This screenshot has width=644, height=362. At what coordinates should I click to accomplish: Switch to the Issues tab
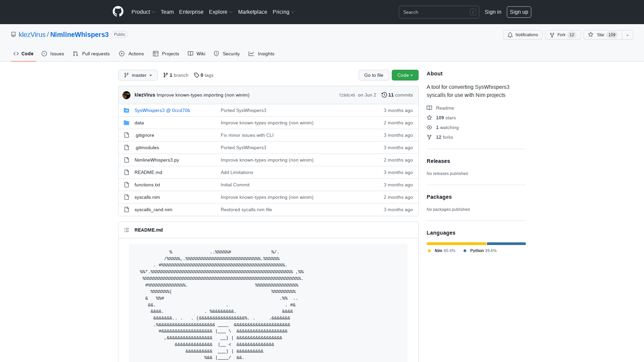[x=53, y=54]
